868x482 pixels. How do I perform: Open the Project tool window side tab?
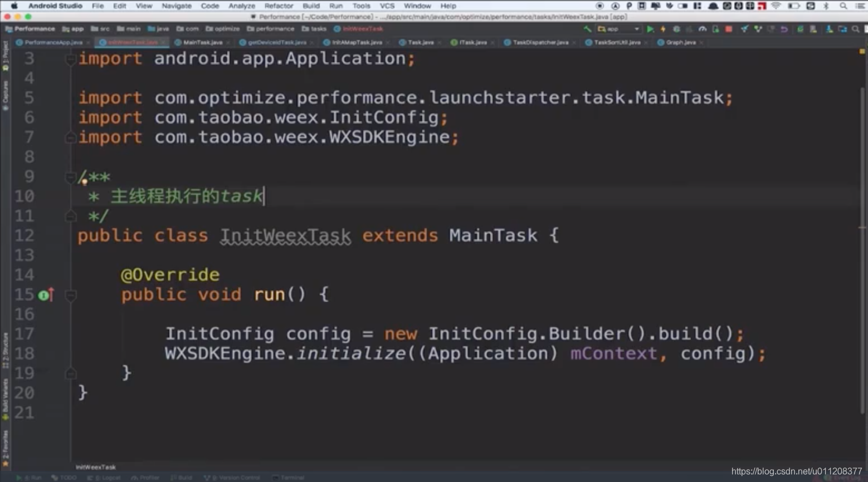click(6, 56)
